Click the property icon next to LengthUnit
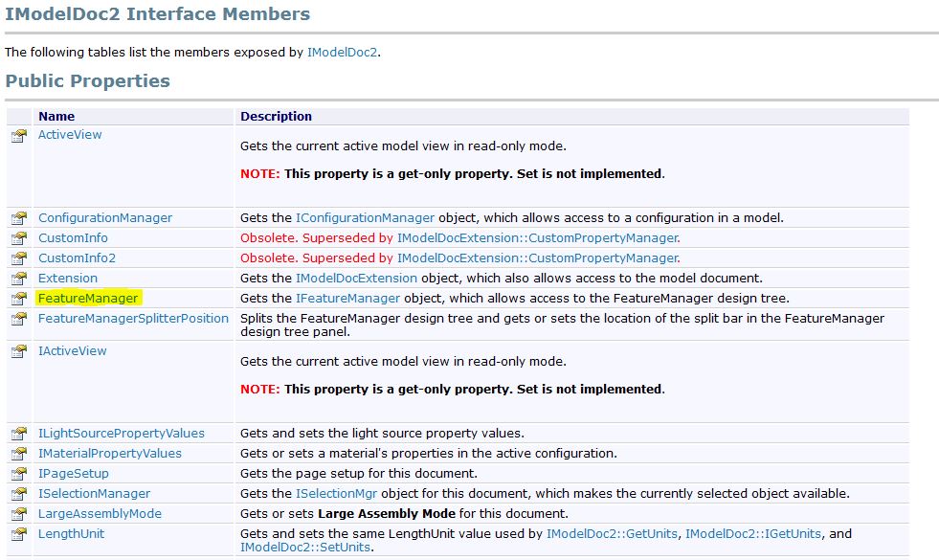This screenshot has height=560, width=939. [19, 534]
